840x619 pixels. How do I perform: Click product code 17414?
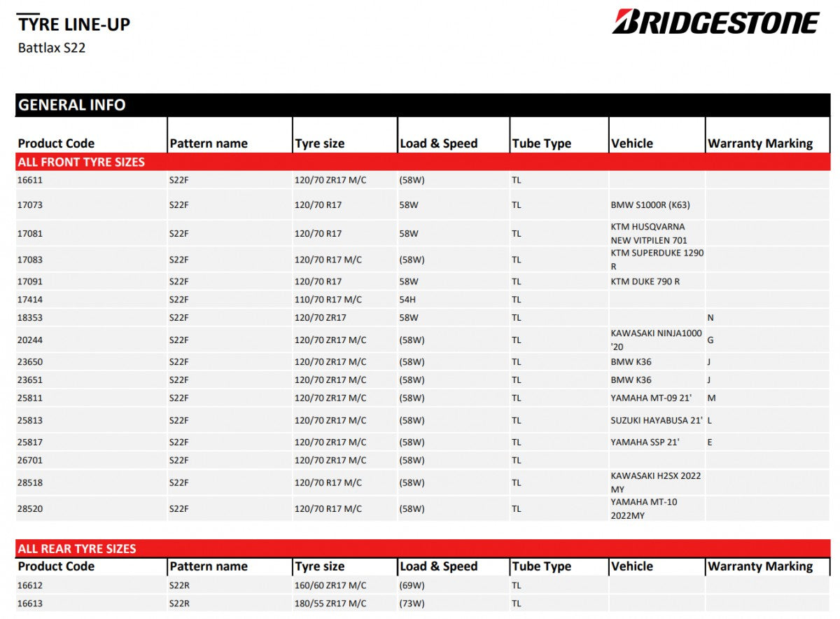click(x=30, y=300)
